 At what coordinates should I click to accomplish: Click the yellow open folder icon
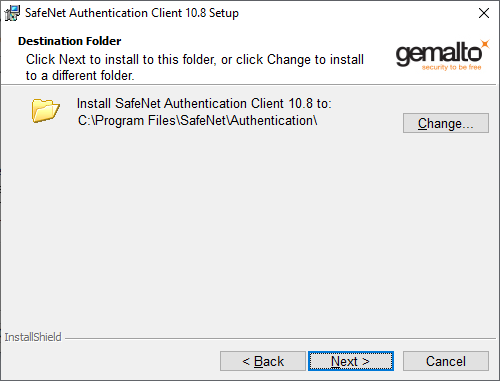[x=46, y=110]
